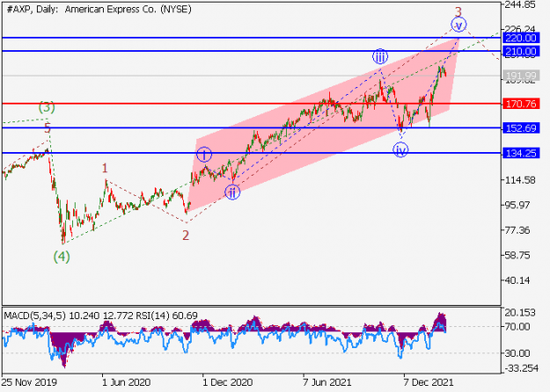Click the 95.97 price axis value
Viewport: 550px width, 392px height.
coord(517,205)
